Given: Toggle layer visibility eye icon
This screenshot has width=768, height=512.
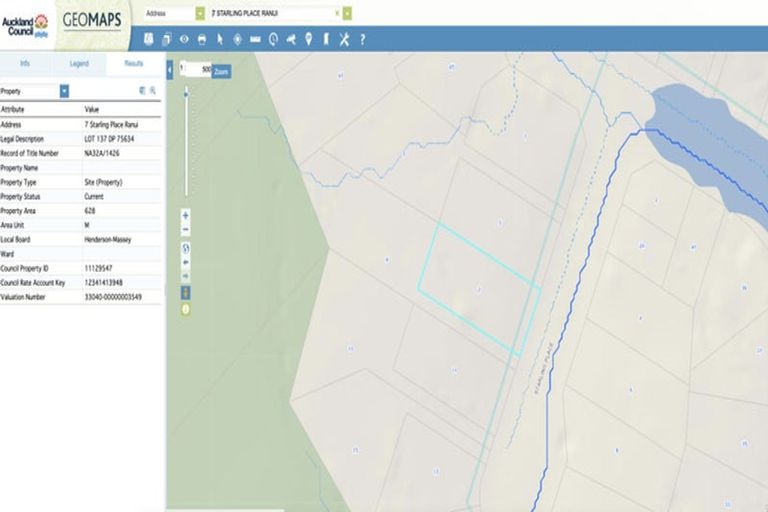Looking at the screenshot, I should 184,39.
